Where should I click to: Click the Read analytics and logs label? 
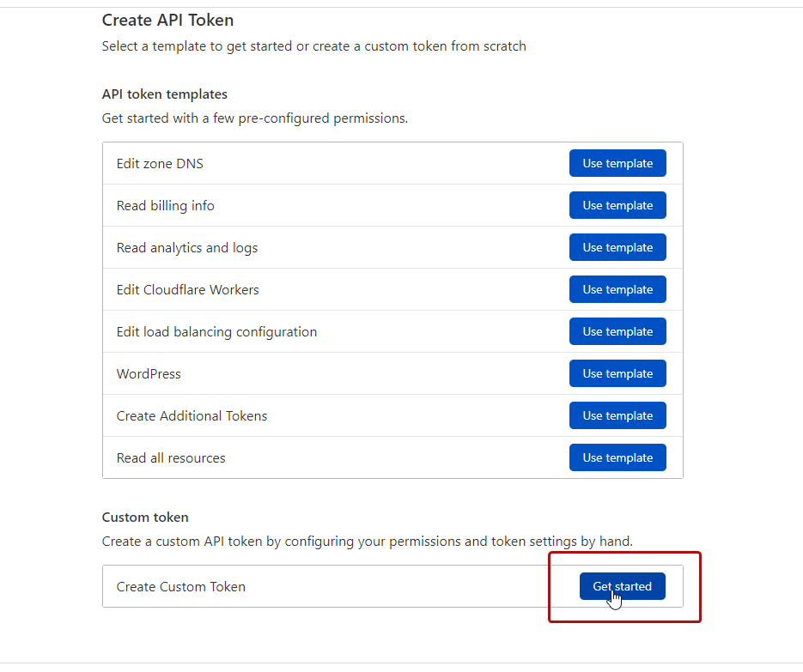click(x=186, y=247)
